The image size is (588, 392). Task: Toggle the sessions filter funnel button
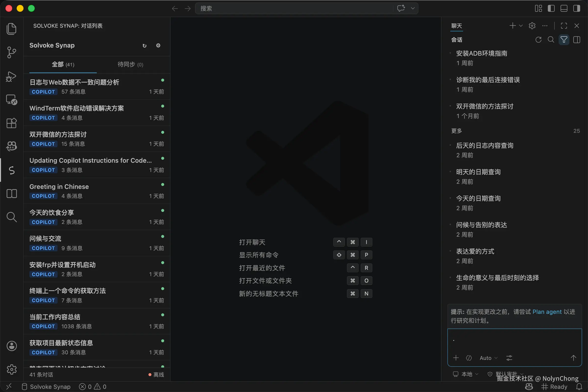(x=564, y=40)
